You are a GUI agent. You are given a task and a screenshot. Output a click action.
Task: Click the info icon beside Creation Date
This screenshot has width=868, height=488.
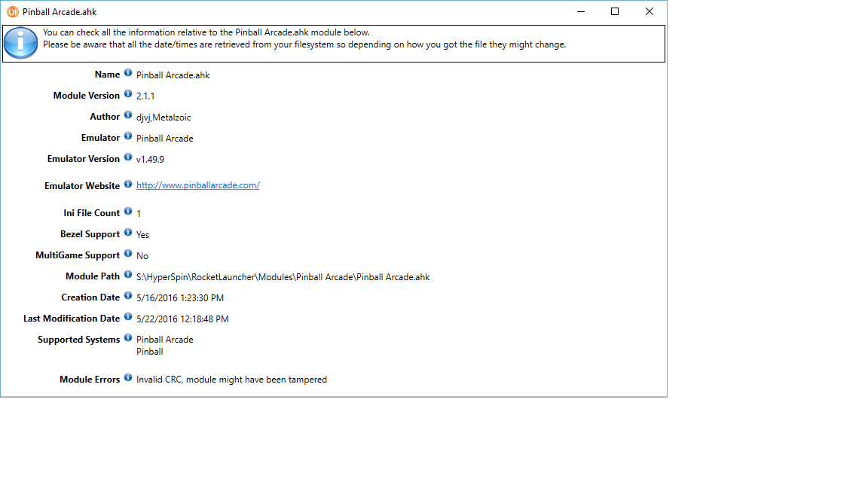click(128, 296)
